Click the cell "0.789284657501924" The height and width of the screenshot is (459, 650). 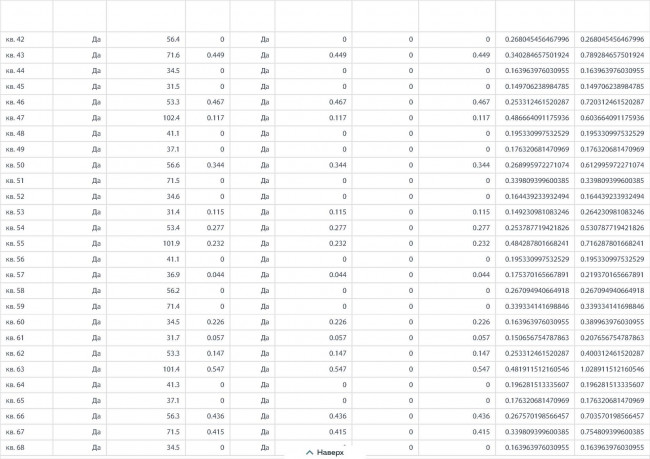click(x=612, y=55)
